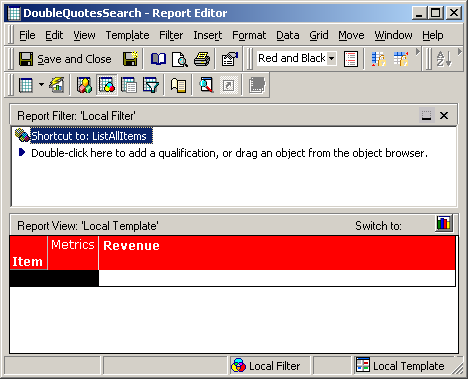
Task: Select the Revenue metric header
Action: (x=277, y=253)
